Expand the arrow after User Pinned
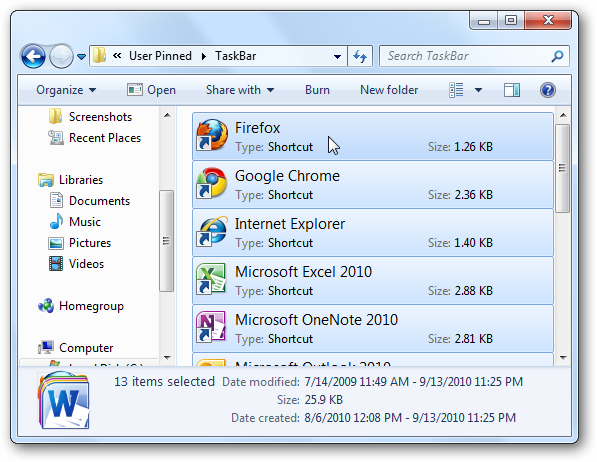This screenshot has width=597, height=462. point(204,56)
